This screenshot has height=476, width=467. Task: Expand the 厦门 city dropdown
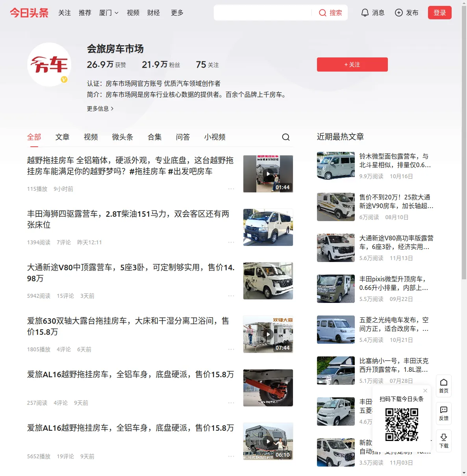109,13
